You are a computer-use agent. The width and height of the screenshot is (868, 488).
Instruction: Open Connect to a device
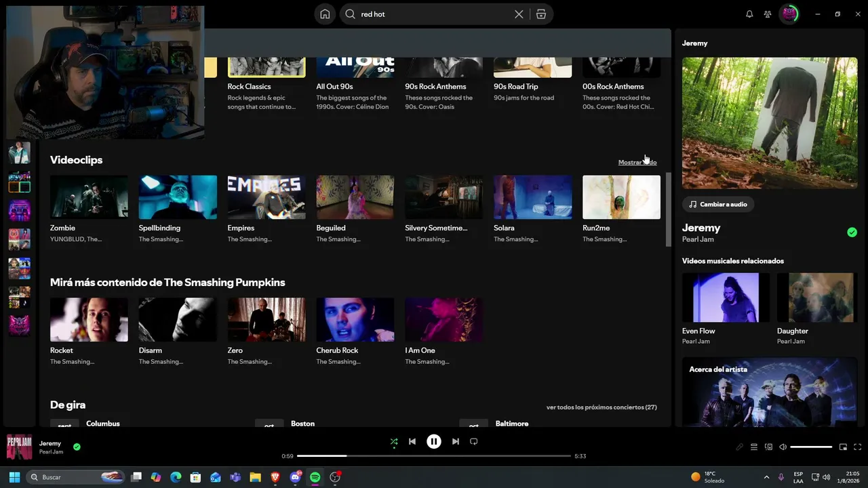[768, 447]
